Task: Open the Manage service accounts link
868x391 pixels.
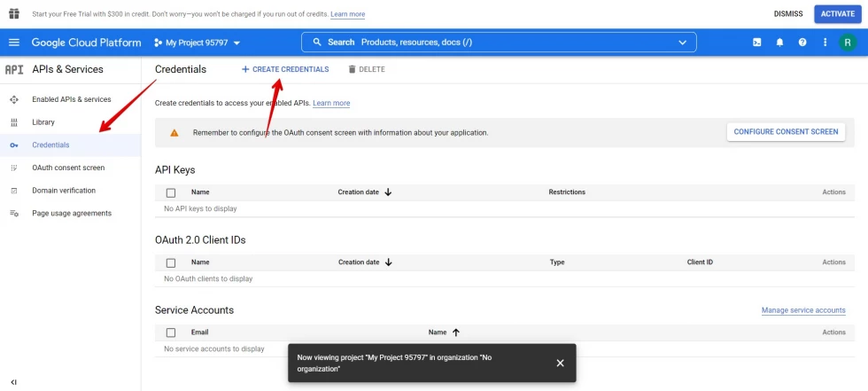Action: [x=802, y=310]
